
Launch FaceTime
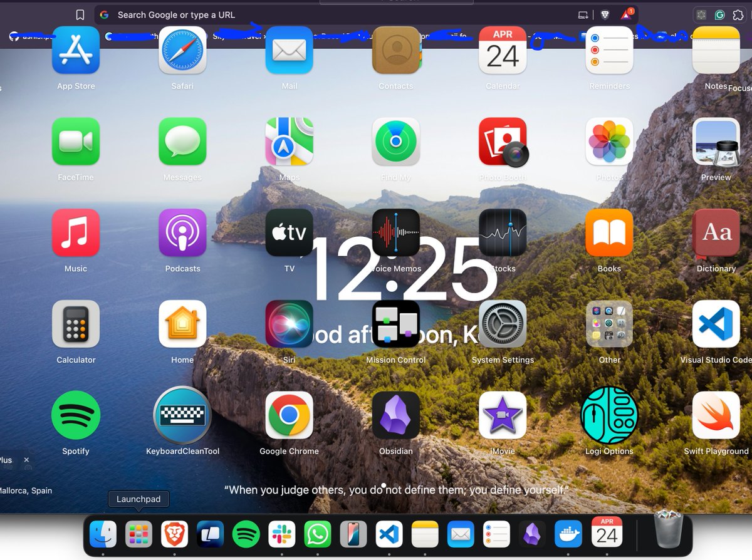click(76, 142)
